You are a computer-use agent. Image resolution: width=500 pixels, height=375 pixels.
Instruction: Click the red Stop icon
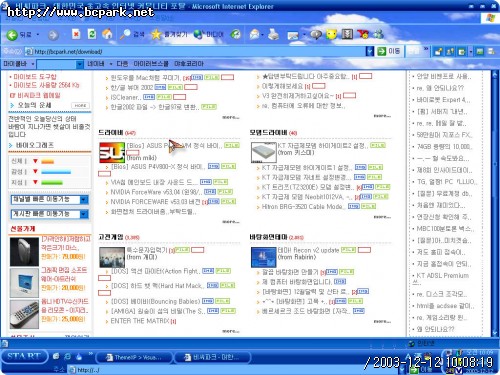click(76, 34)
